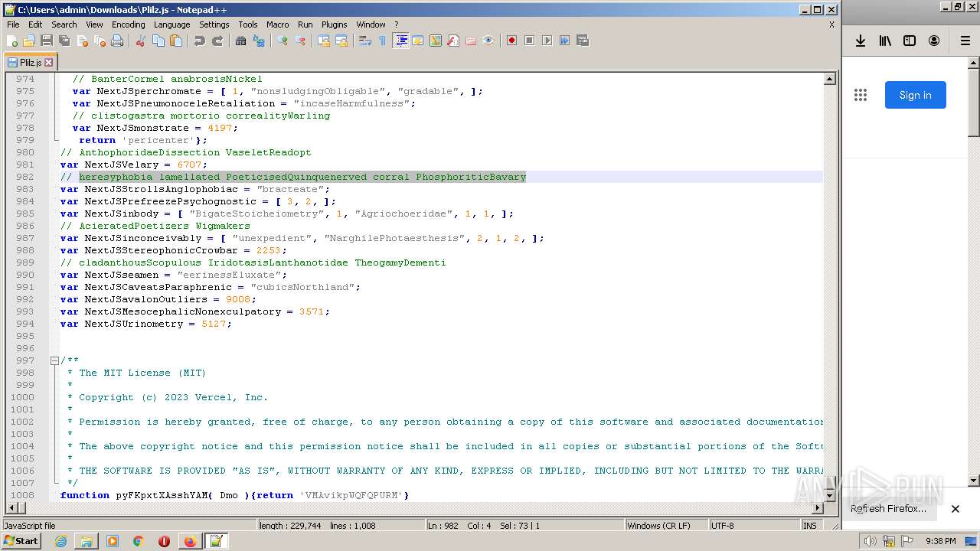Dismiss the Refresh Firefox notification
The height and width of the screenshot is (551, 980).
(x=955, y=508)
